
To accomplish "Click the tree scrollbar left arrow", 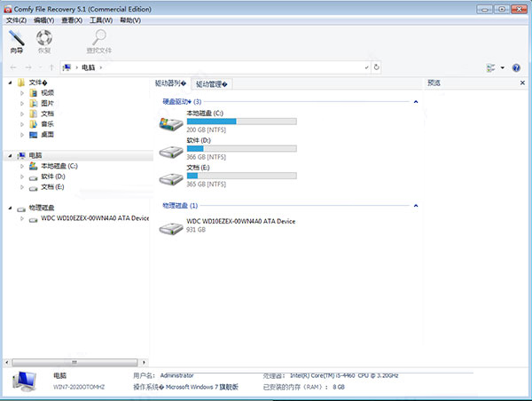I will (7, 362).
